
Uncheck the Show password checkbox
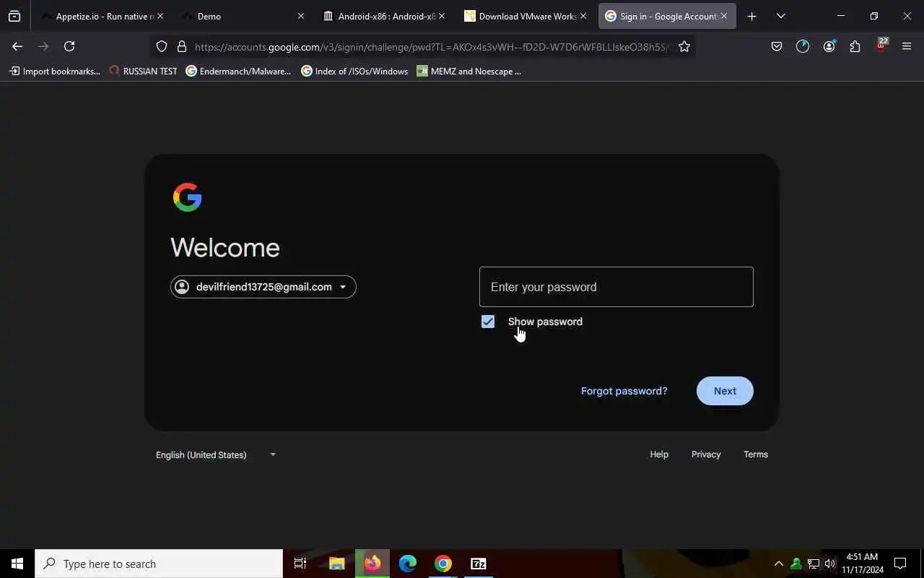point(488,322)
